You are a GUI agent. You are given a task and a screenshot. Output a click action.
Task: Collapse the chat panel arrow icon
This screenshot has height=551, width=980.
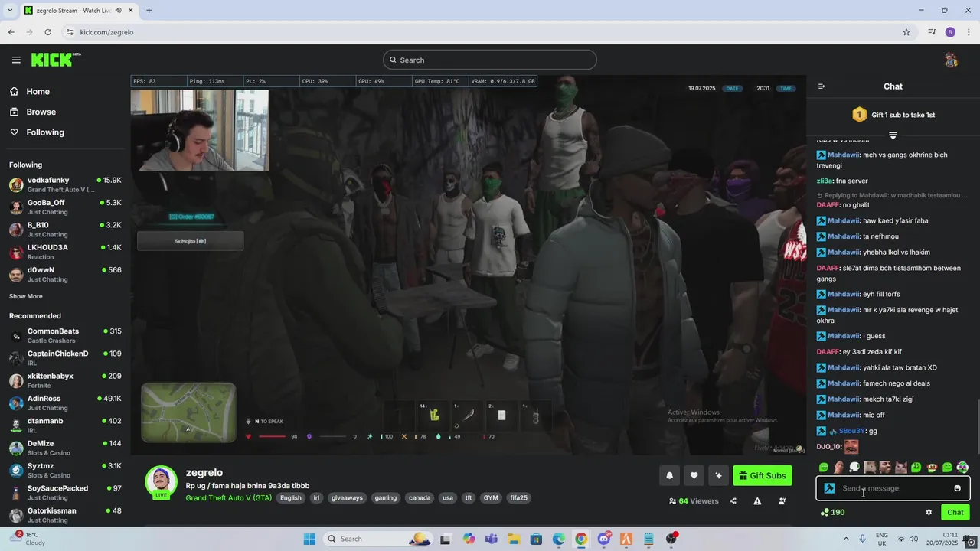point(822,86)
